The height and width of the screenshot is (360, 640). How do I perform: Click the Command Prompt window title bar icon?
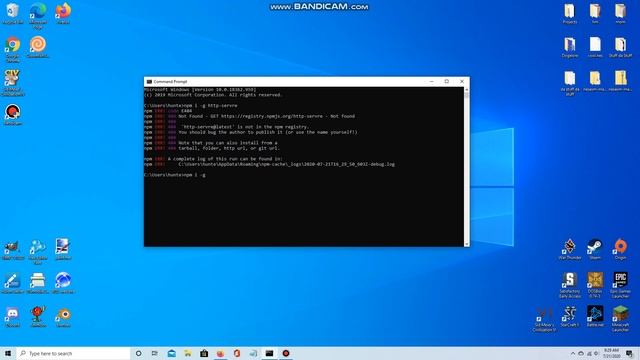[x=149, y=82]
